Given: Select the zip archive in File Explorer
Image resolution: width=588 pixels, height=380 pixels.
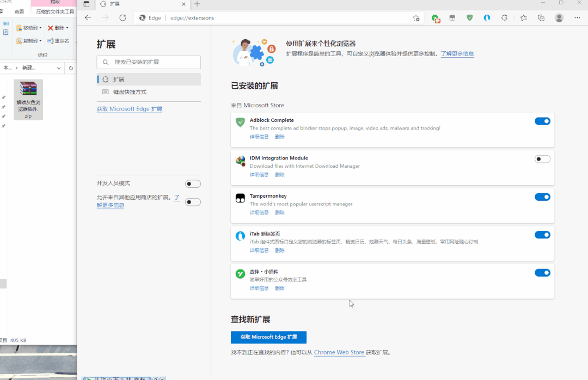Looking at the screenshot, I should pos(28,100).
